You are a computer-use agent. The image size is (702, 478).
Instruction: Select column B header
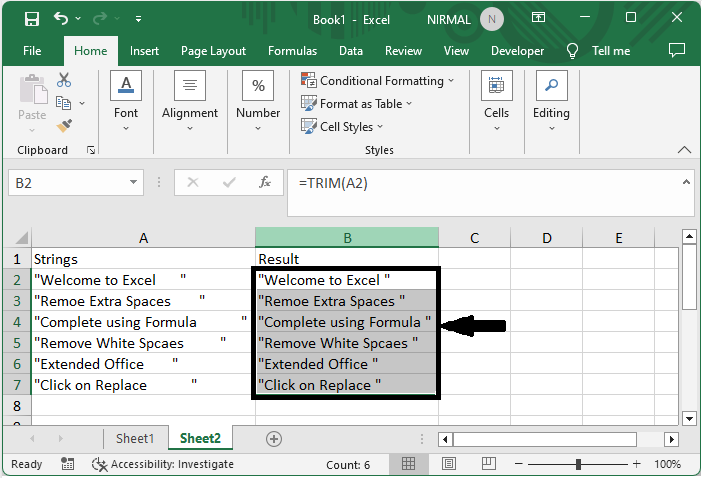[x=347, y=238]
